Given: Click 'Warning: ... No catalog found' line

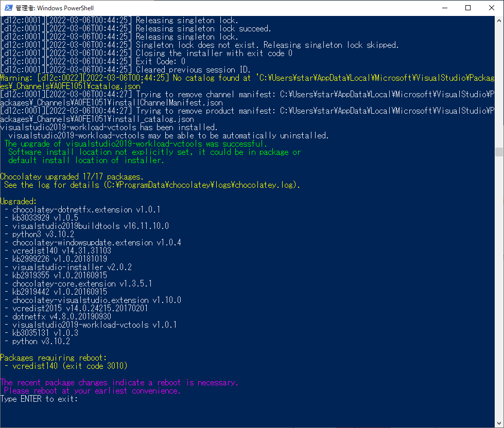Looking at the screenshot, I should (247, 82).
